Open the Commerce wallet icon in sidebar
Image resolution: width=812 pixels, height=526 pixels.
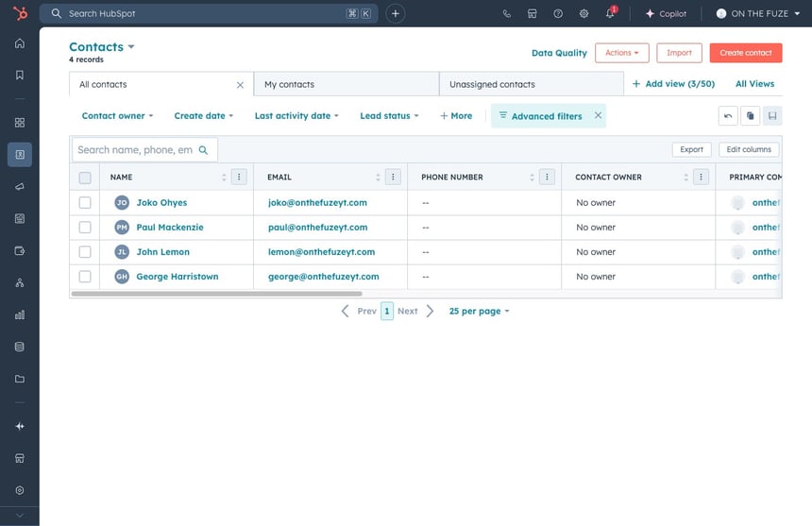coord(20,250)
